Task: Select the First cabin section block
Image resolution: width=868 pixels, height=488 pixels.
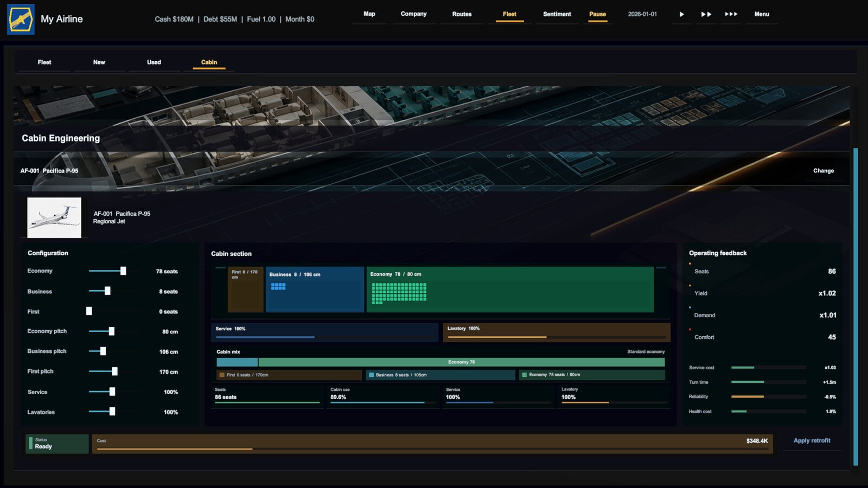Action: [246, 290]
